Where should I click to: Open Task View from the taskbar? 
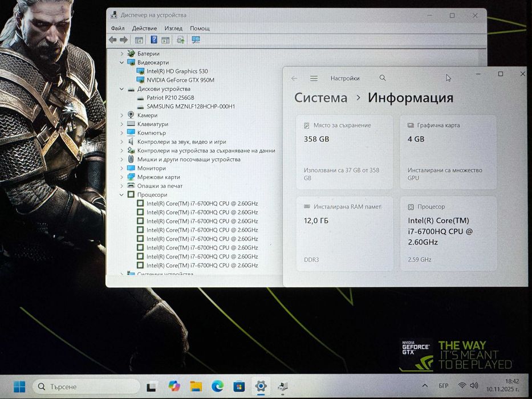[x=151, y=386]
